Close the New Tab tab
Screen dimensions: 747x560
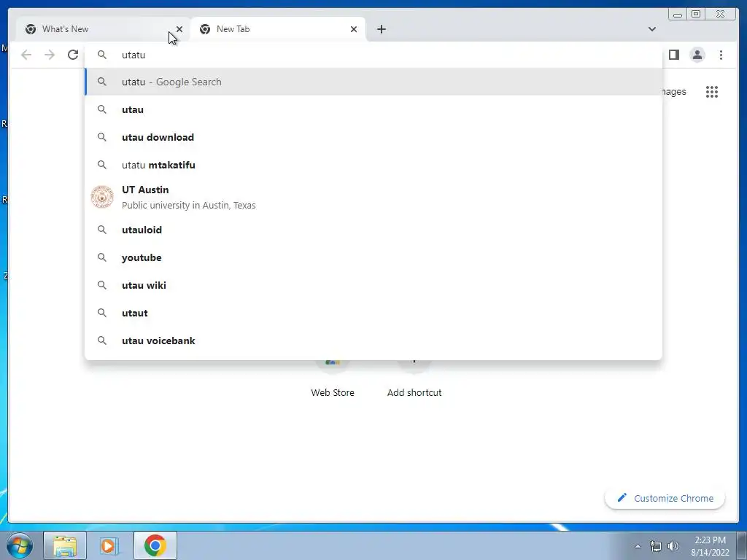tap(354, 29)
